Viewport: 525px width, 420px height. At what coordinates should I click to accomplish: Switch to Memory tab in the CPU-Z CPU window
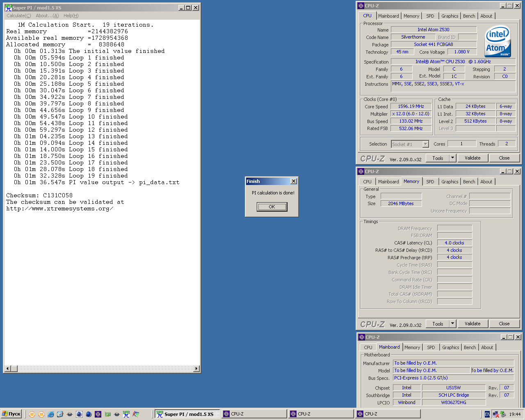(411, 16)
